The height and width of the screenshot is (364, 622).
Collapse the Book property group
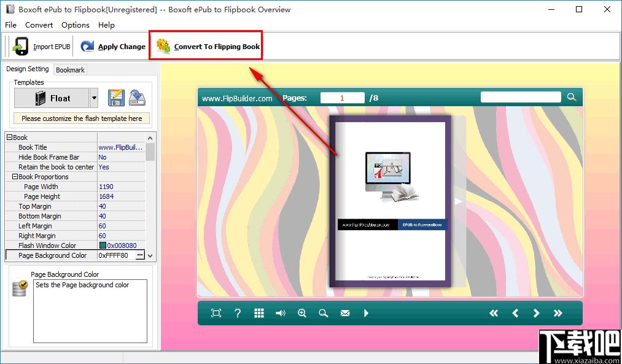[x=10, y=137]
